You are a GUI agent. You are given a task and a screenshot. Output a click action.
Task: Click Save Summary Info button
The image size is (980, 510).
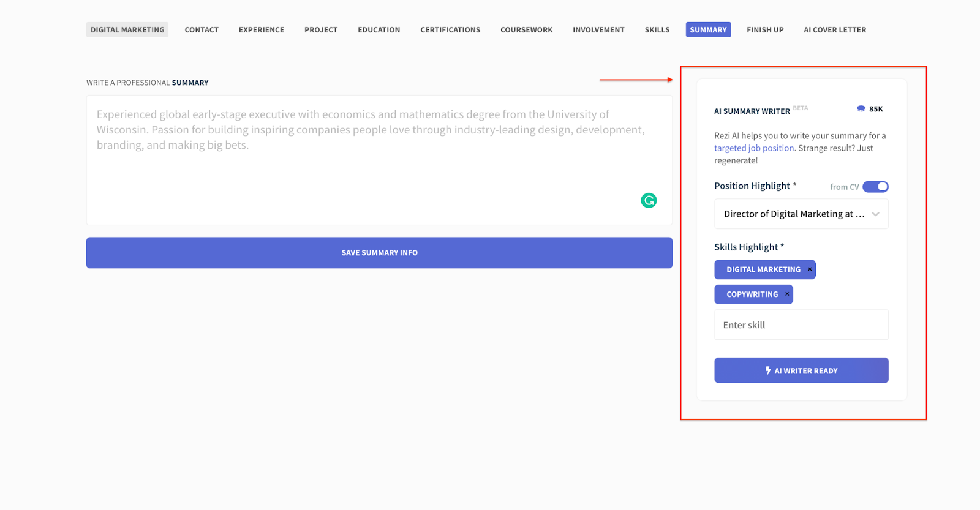[x=379, y=253]
